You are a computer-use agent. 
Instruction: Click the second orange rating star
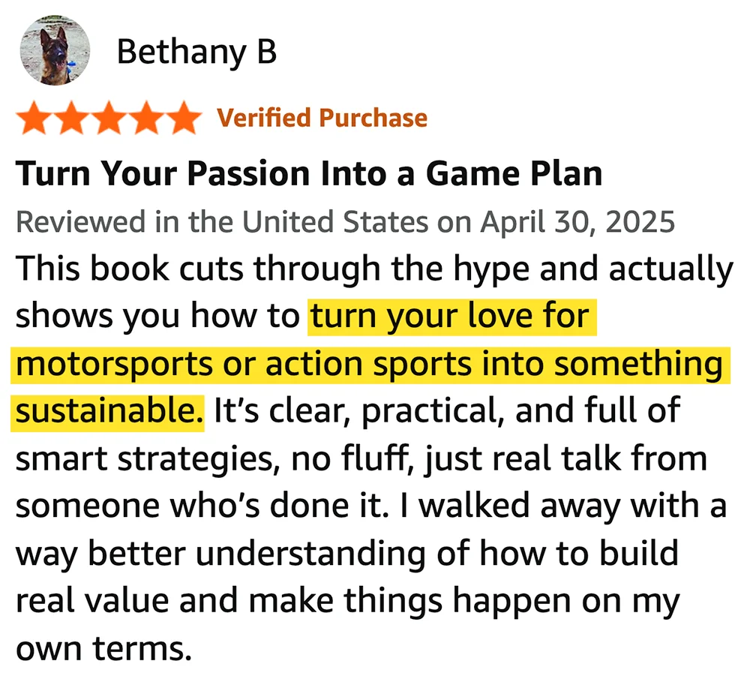72,118
